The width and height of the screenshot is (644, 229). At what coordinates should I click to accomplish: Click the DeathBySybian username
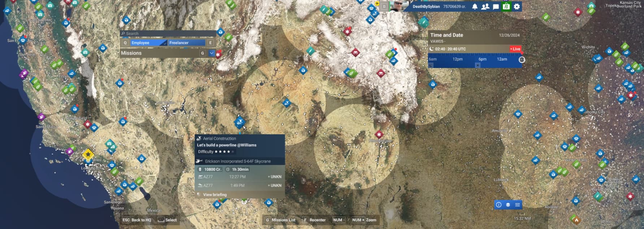(x=426, y=7)
